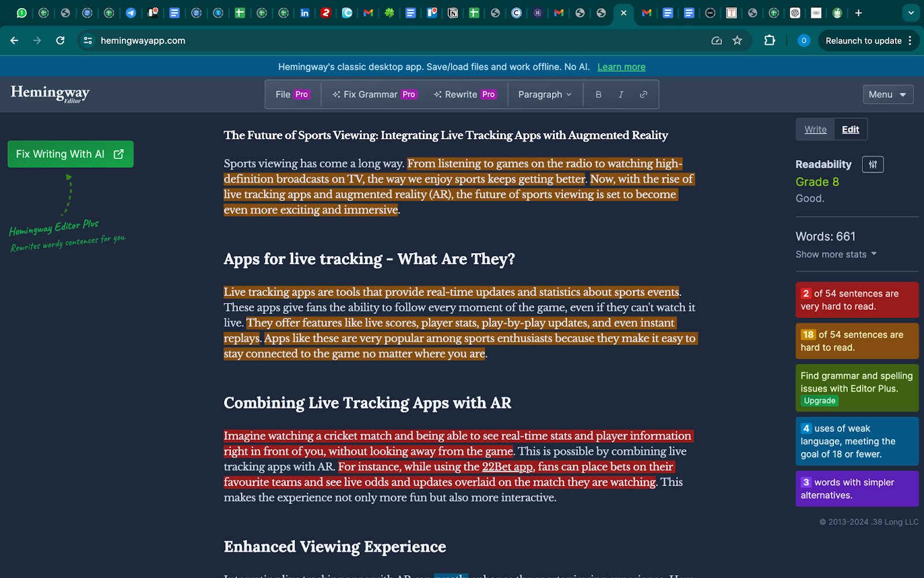Open the Menu dropdown

[888, 94]
